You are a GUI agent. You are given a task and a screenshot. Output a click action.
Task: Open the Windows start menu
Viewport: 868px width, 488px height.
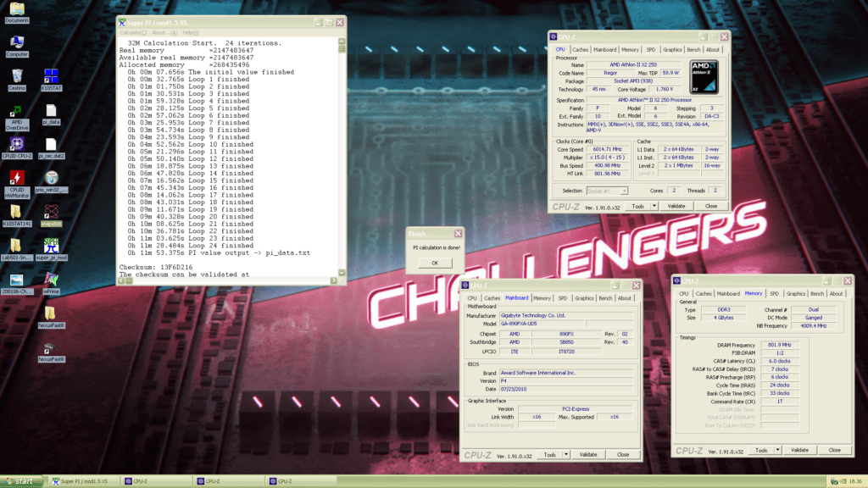point(21,481)
